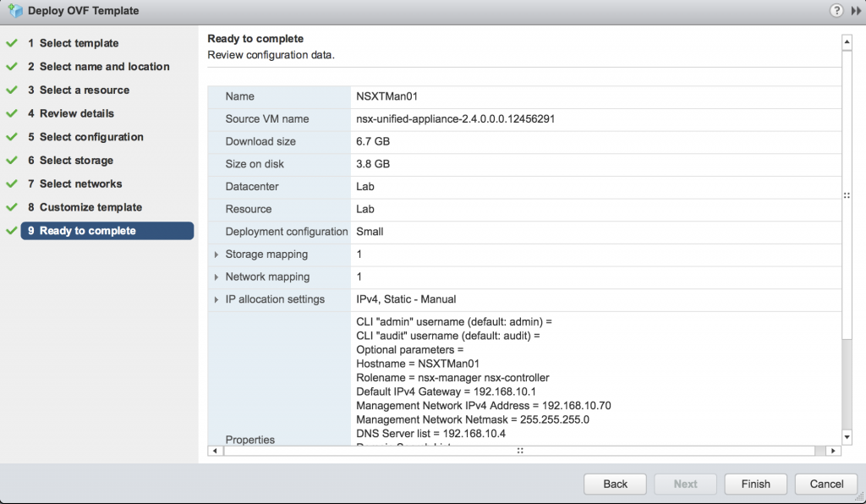Click the Back button
This screenshot has height=504, width=866.
point(616,484)
